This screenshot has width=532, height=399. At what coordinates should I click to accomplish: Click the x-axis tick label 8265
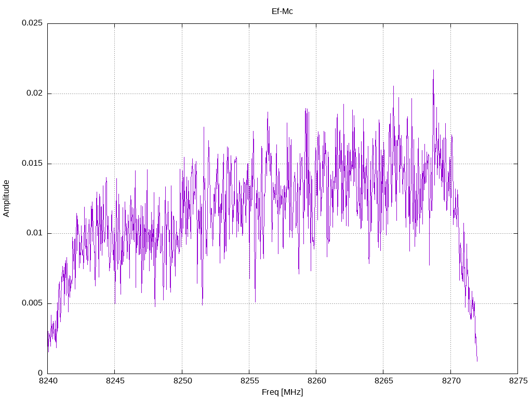[384, 381]
